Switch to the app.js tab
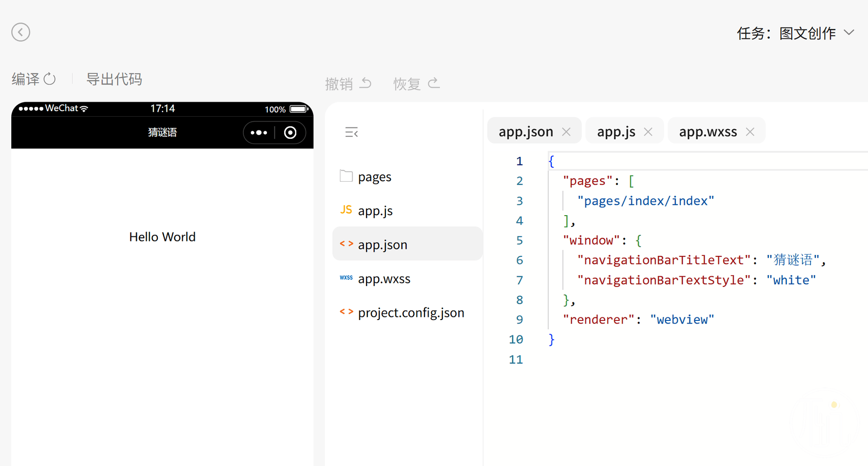The width and height of the screenshot is (868, 466). (616, 132)
